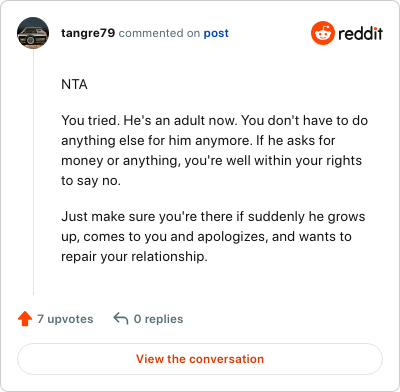Select the "0 replies" label
This screenshot has height=392, width=400.
coord(158,319)
